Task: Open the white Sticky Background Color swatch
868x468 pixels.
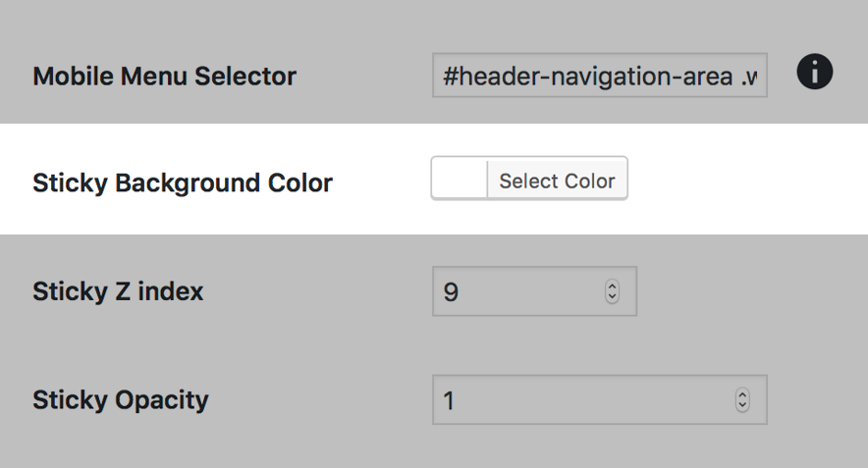Action: (x=460, y=181)
